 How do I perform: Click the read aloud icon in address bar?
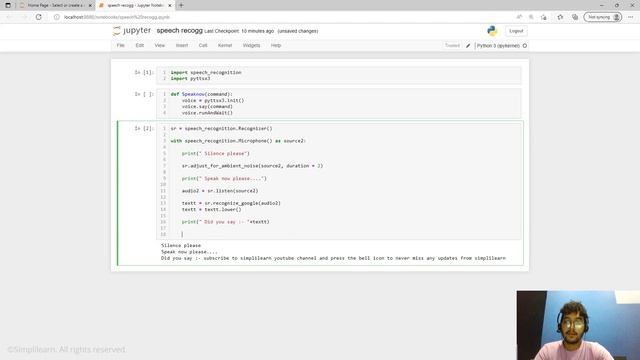pyautogui.click(x=519, y=17)
